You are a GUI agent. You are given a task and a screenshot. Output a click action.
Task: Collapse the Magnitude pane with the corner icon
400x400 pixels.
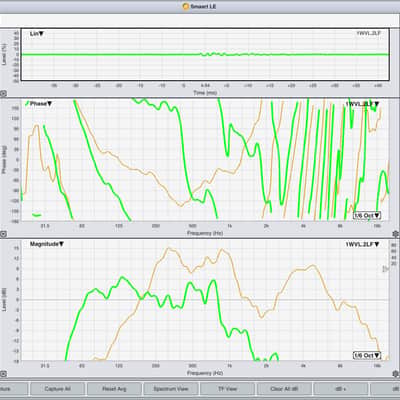[x=3, y=374]
